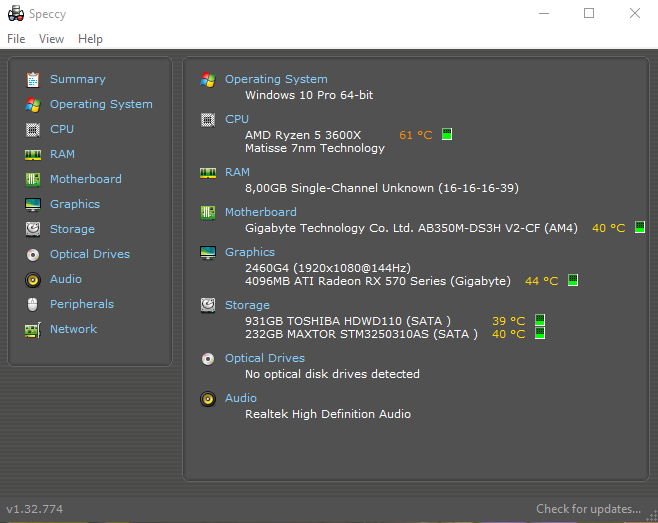Viewport: 658px width, 523px height.
Task: Click green indicator next to MAXTOR 40 °C
Action: pos(540,333)
